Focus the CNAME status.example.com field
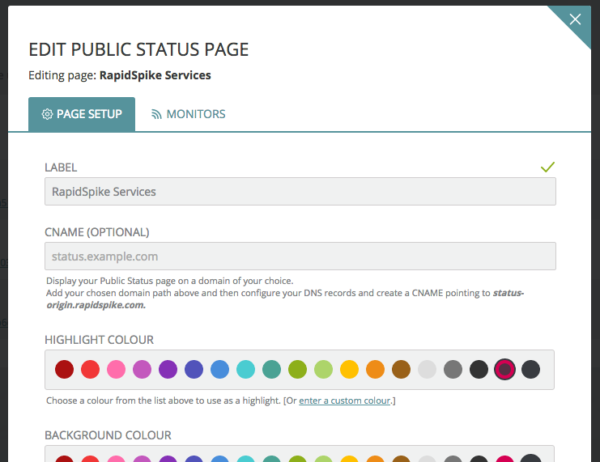 pyautogui.click(x=300, y=256)
